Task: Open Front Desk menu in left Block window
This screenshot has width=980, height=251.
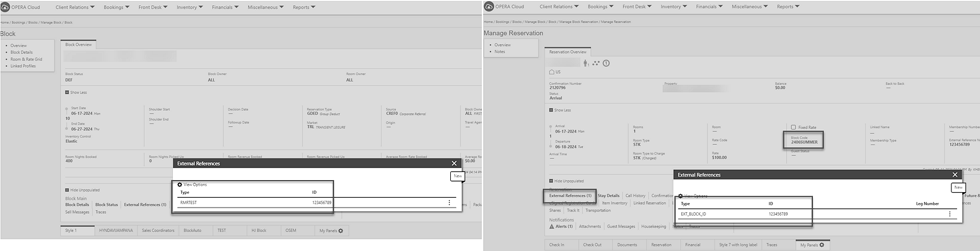Action: point(153,7)
